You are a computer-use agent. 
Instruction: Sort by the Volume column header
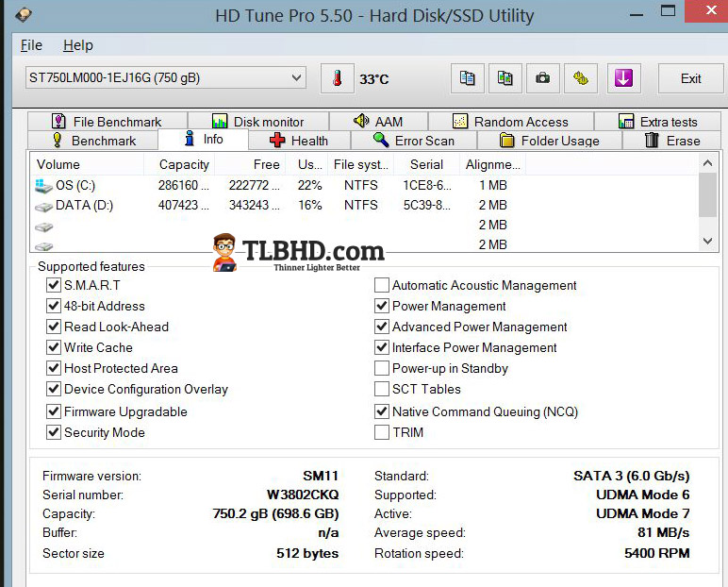(x=88, y=164)
